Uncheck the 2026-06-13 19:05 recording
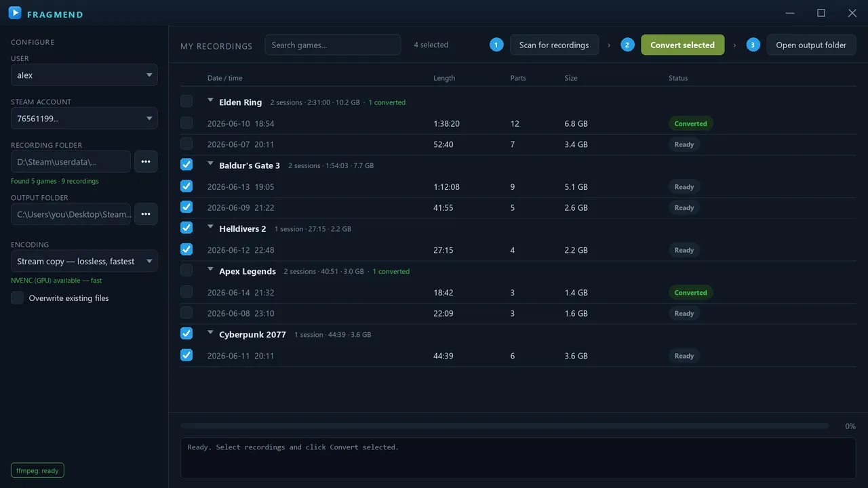This screenshot has width=868, height=488. [186, 186]
